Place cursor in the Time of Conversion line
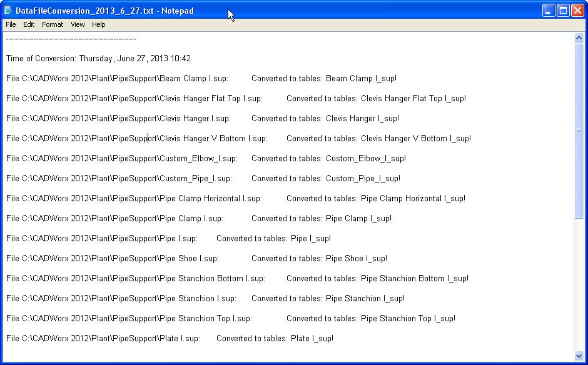 tap(98, 59)
